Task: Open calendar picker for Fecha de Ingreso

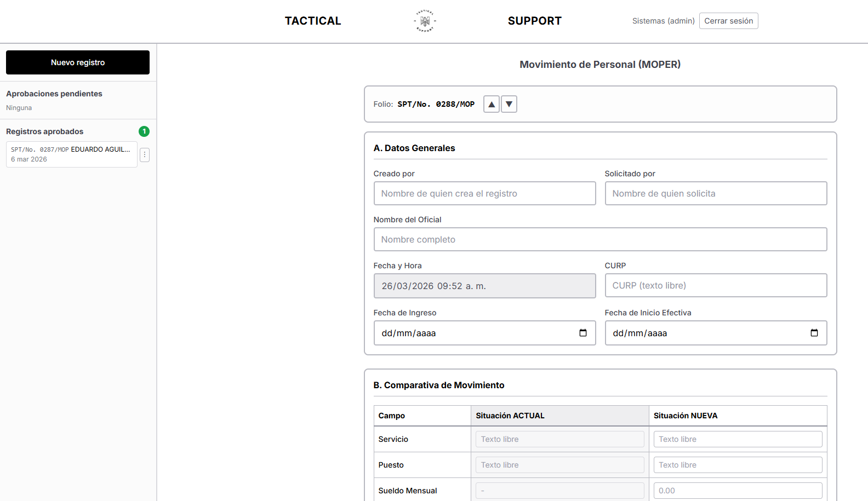Action: pos(583,333)
